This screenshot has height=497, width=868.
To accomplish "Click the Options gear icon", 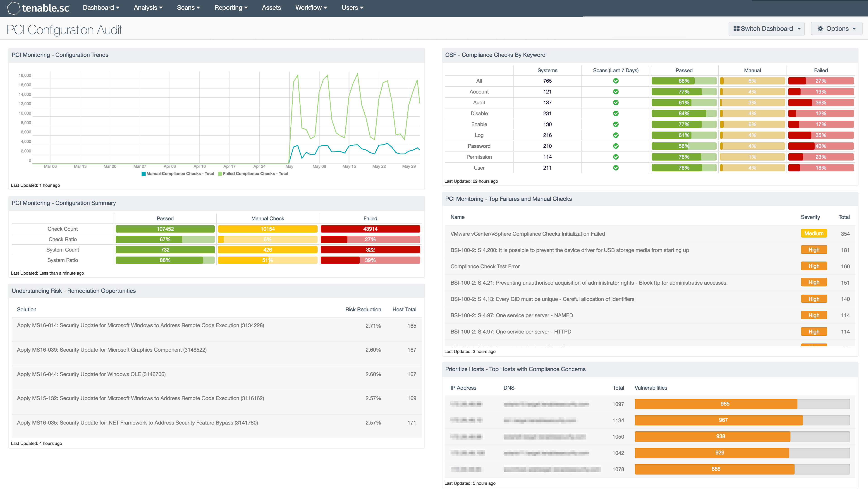I will click(820, 29).
